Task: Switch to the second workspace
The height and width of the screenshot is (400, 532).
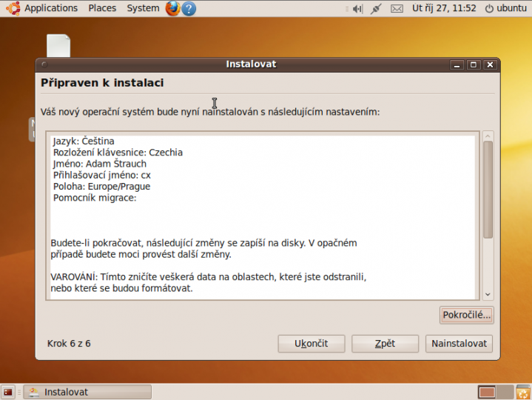Action: (505, 392)
